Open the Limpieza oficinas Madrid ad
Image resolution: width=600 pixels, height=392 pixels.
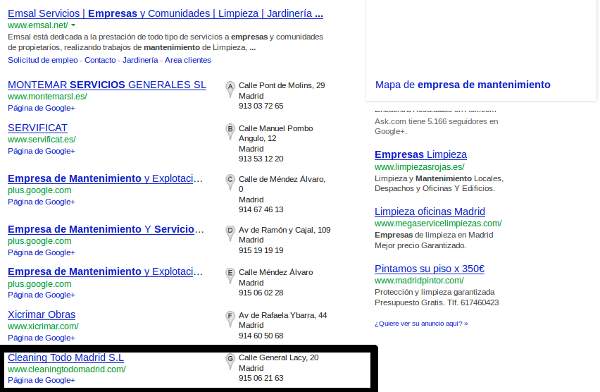point(430,211)
